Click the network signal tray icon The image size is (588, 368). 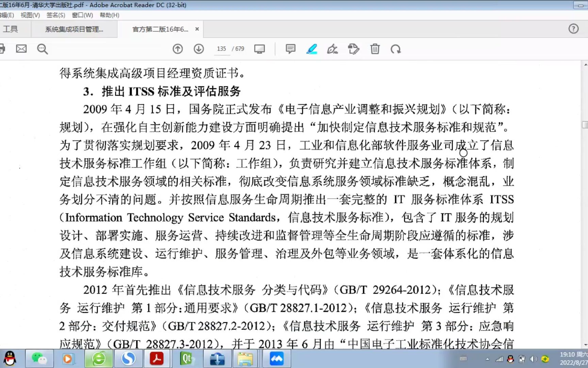point(499,359)
